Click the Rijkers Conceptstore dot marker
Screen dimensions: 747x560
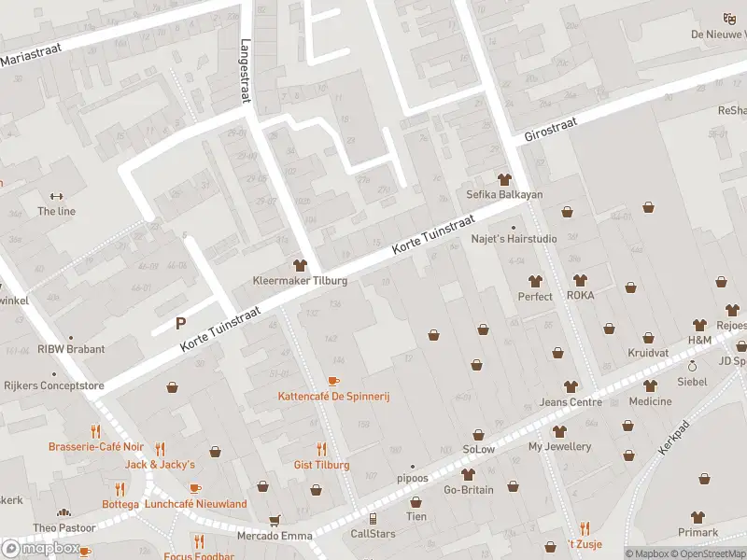click(54, 374)
